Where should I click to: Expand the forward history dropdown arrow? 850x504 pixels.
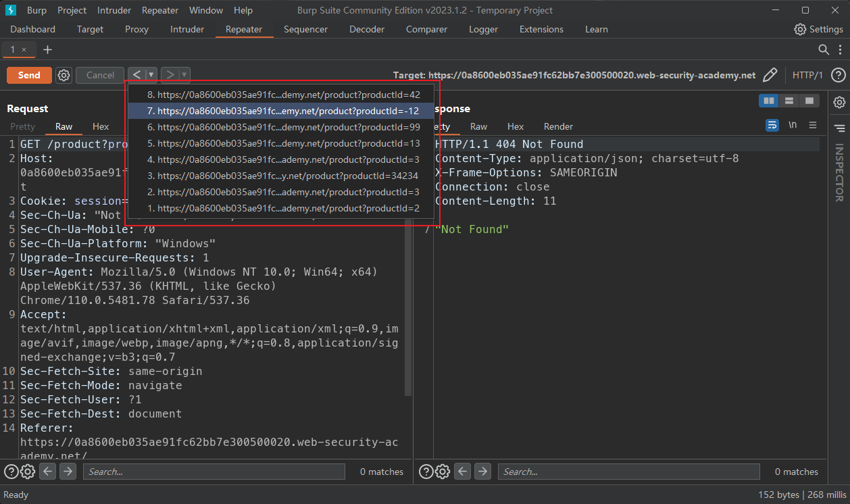184,75
